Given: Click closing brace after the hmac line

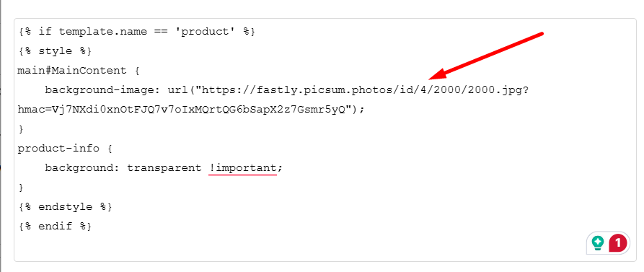Looking at the screenshot, I should [22, 129].
